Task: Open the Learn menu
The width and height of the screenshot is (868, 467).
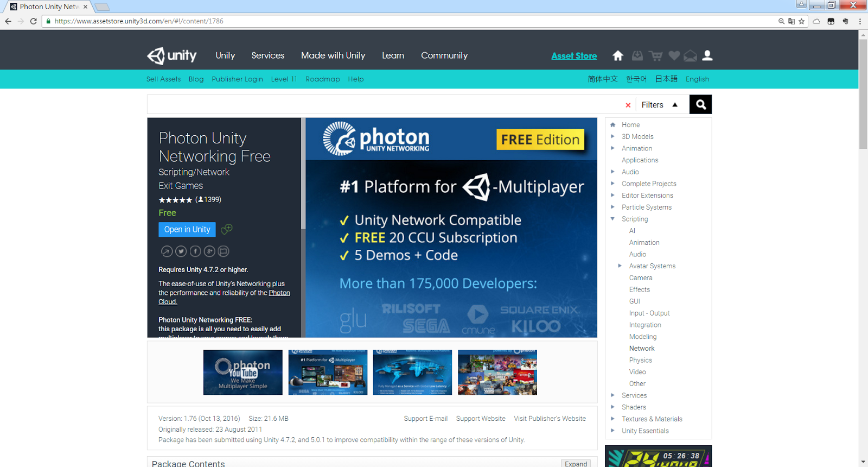Action: click(393, 55)
